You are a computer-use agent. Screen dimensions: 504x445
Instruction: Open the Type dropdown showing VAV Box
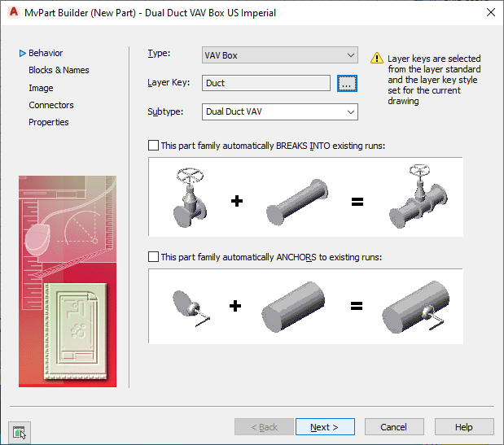coord(279,55)
